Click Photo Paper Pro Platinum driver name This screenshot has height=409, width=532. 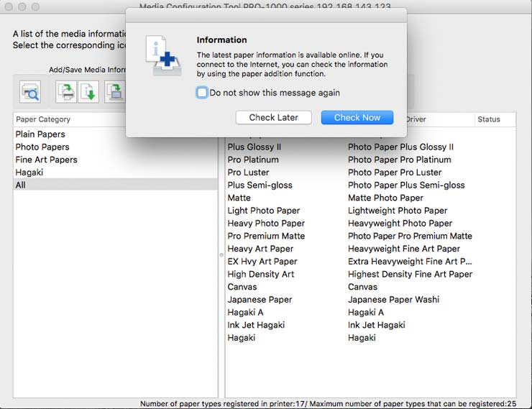[x=400, y=160]
